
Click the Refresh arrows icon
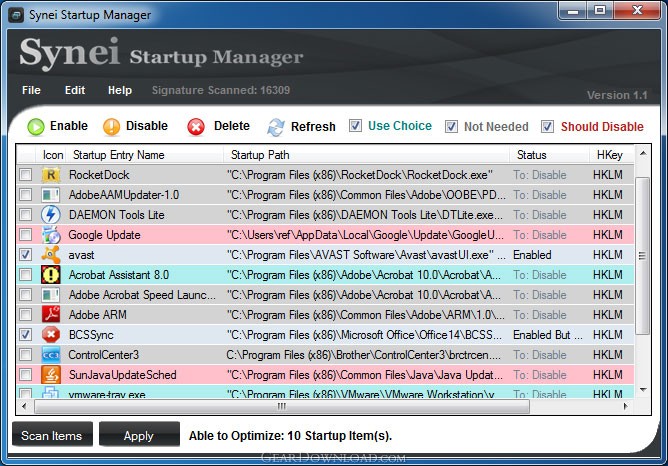pos(276,127)
